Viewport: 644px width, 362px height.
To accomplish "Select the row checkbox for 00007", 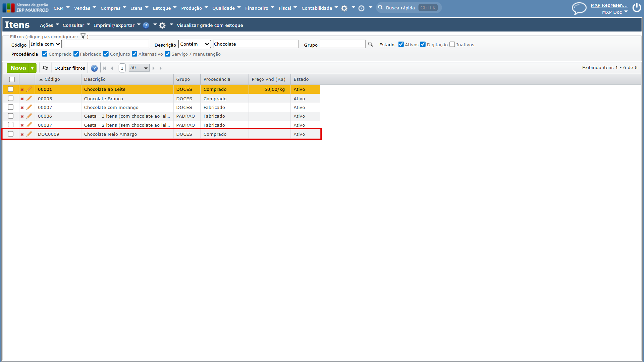I will (x=11, y=107).
